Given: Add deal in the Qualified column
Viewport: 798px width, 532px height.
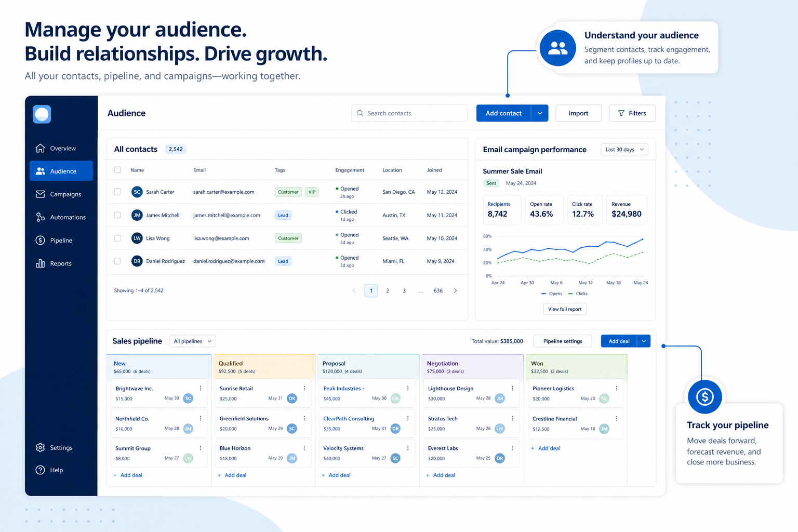Looking at the screenshot, I should [x=232, y=475].
